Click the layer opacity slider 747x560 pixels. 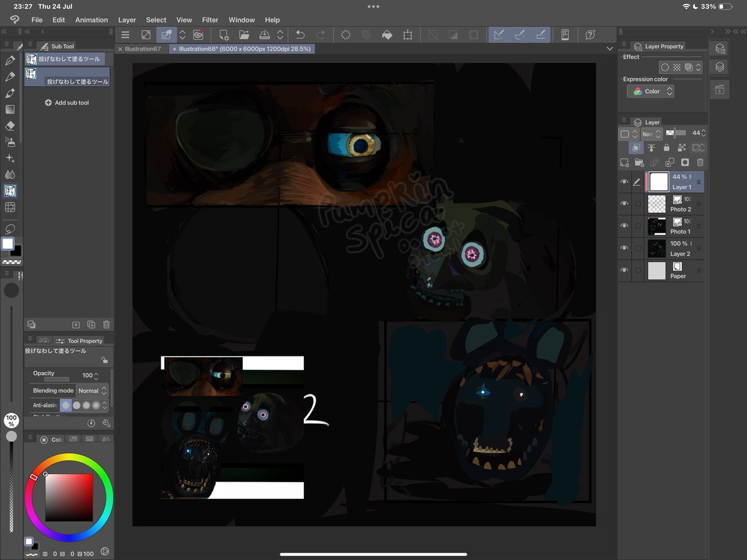click(676, 133)
